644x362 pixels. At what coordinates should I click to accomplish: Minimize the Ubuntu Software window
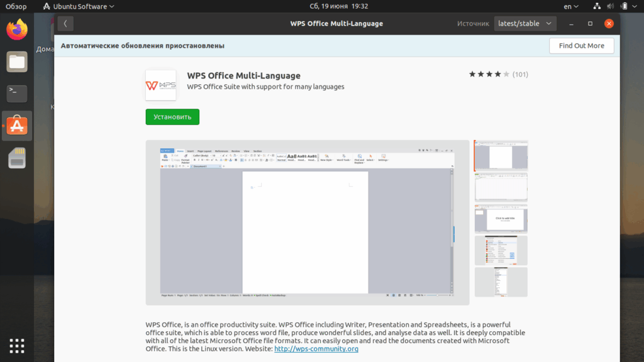[x=571, y=24]
